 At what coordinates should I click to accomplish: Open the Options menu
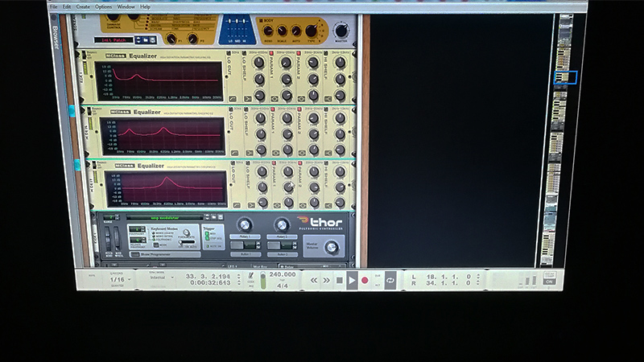[104, 6]
